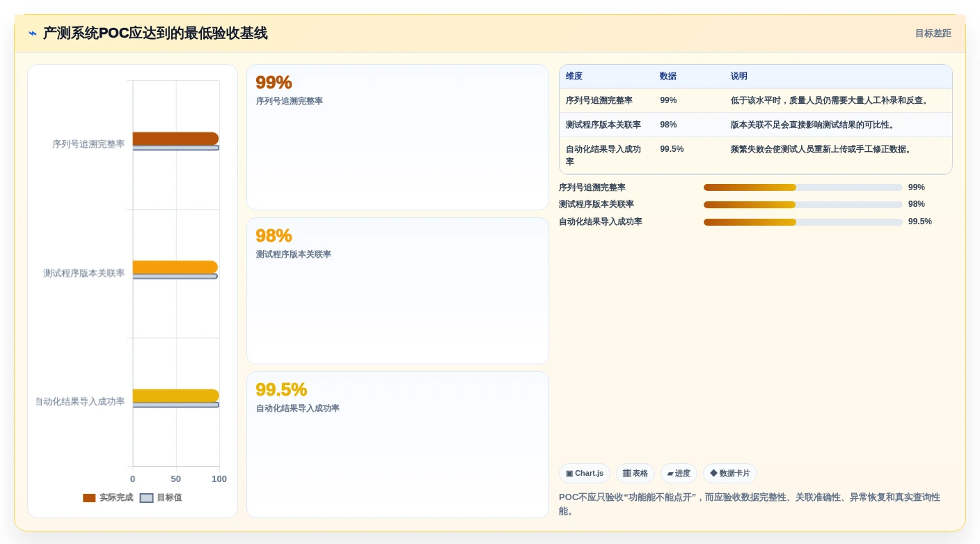Screen dimensions: 980x544
Task: Click the description 版本关联不足会直接影响测试结果的可比性
Action: point(813,125)
